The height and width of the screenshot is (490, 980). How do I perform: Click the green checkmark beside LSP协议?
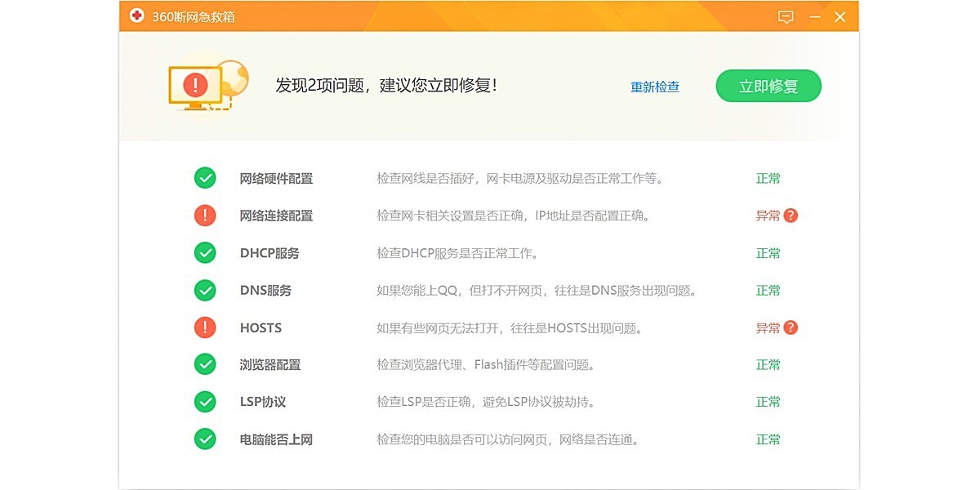pos(205,402)
